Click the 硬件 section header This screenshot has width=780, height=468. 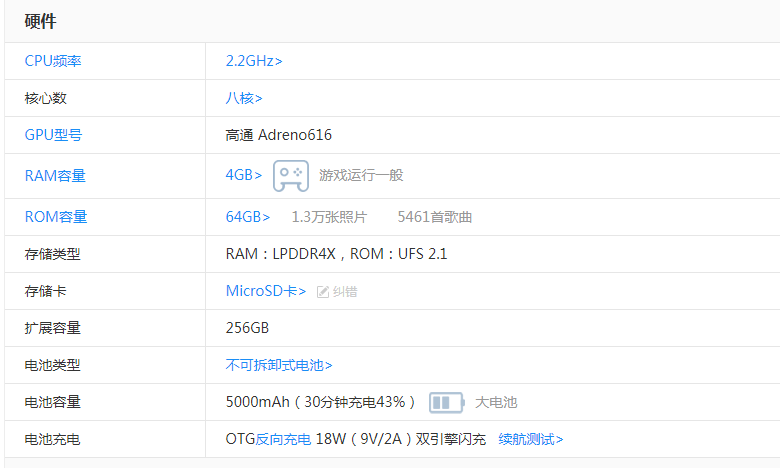click(40, 21)
